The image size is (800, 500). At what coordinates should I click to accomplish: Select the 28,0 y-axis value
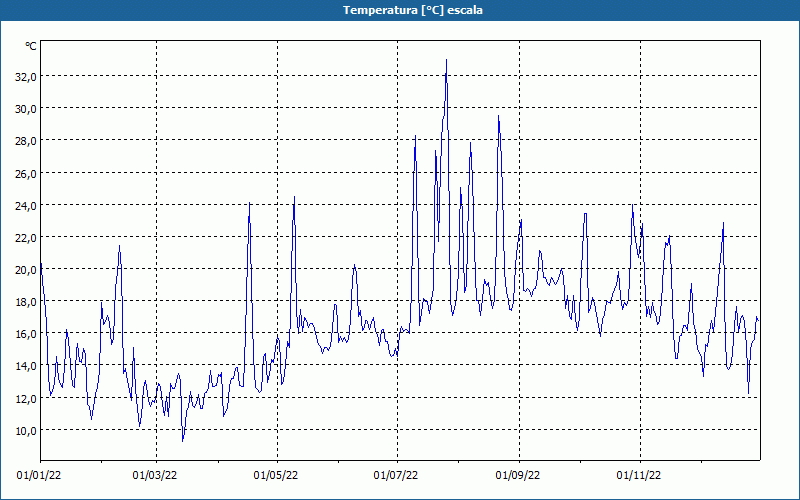click(x=26, y=141)
